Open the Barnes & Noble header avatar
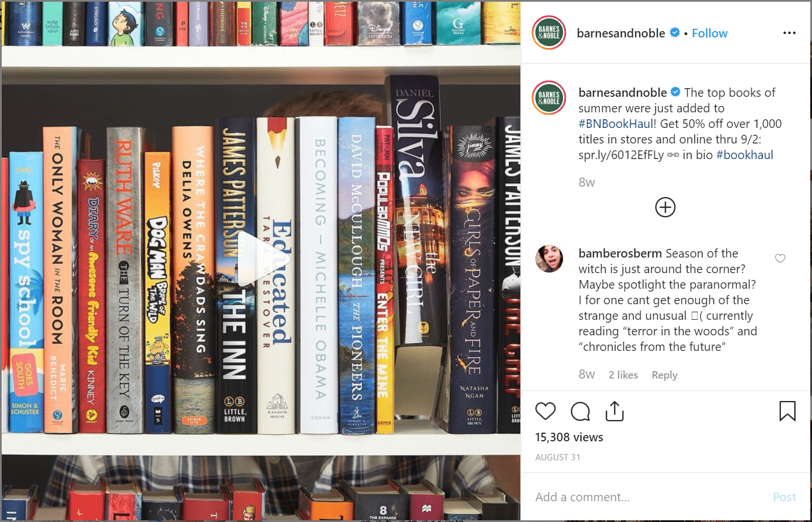The height and width of the screenshot is (522, 812). 549,33
